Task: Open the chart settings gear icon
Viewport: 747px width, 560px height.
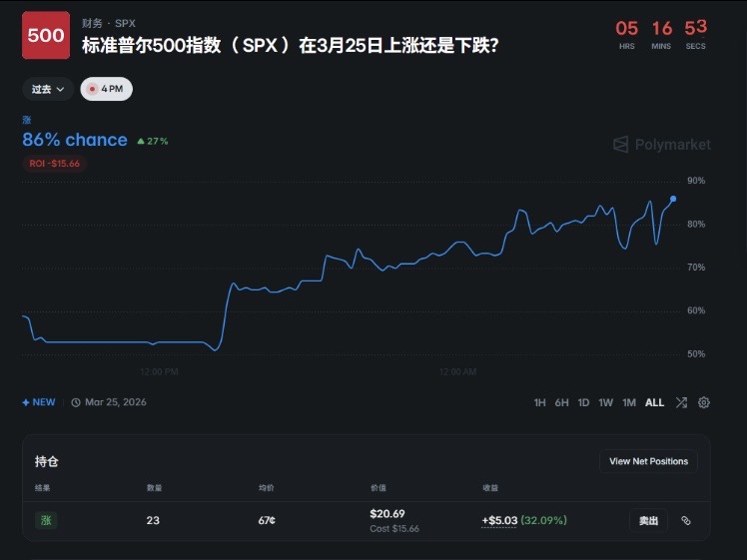Action: point(704,402)
